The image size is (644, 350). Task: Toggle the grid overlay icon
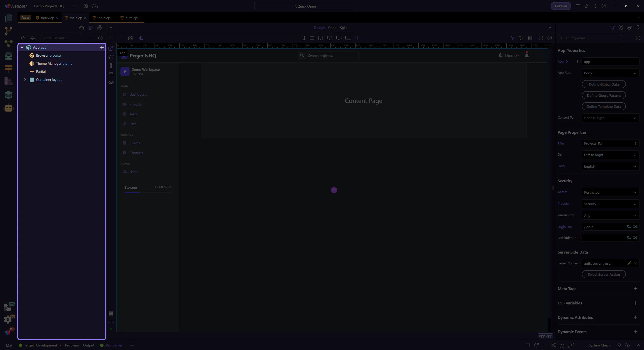tap(111, 313)
